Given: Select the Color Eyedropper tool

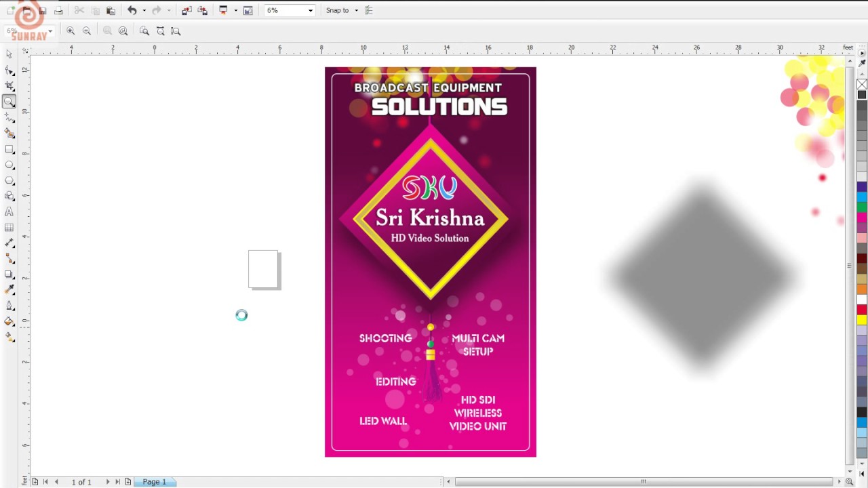Looking at the screenshot, I should pos(9,290).
